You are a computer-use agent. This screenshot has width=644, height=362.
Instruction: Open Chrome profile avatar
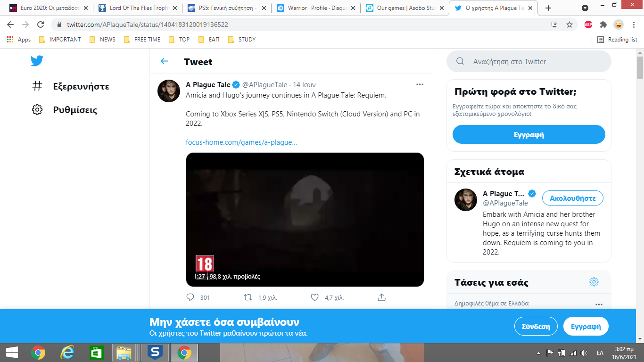coord(619,25)
